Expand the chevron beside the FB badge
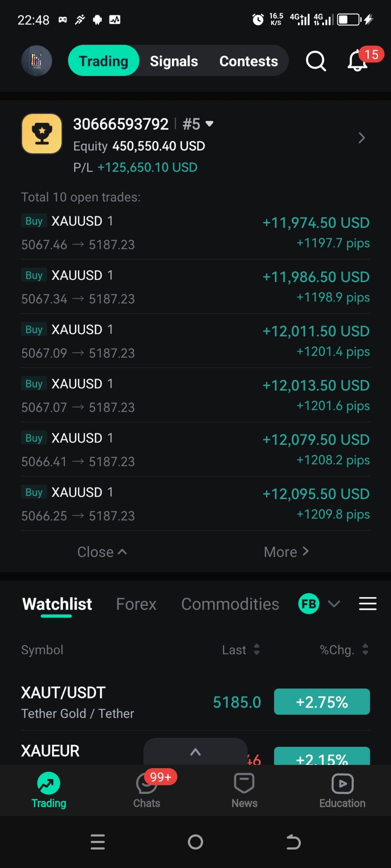The width and height of the screenshot is (391, 868). [x=334, y=604]
